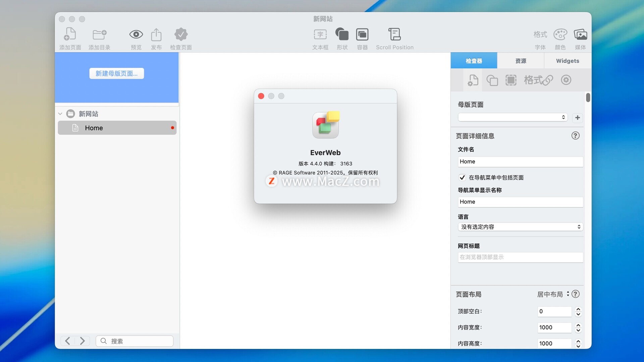Image resolution: width=644 pixels, height=362 pixels.
Task: Close the EverWeb About window
Action: pyautogui.click(x=261, y=96)
